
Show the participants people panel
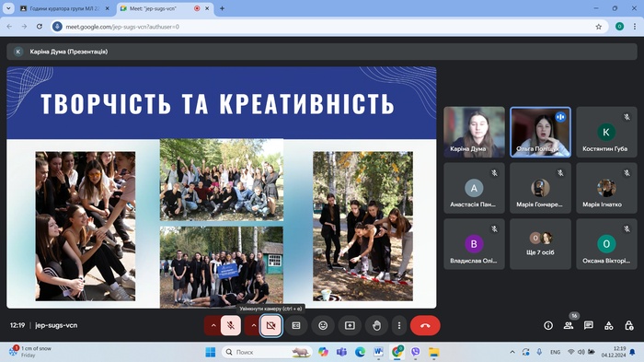tap(569, 325)
